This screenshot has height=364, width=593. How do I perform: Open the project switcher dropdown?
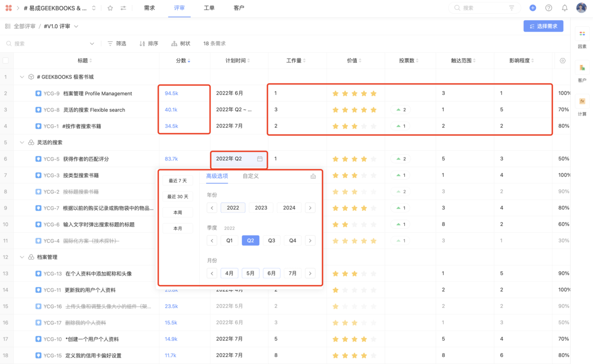coord(94,8)
